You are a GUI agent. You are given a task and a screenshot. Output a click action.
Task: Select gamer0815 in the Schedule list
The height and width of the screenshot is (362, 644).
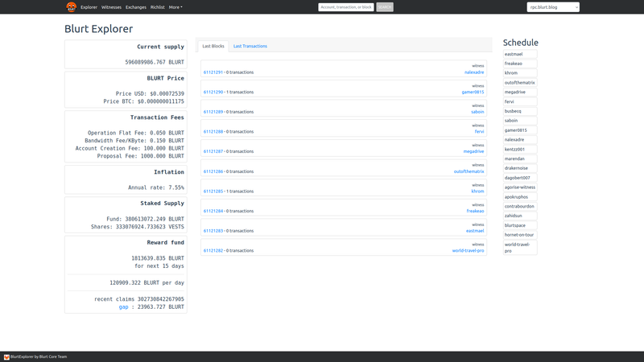pos(520,130)
